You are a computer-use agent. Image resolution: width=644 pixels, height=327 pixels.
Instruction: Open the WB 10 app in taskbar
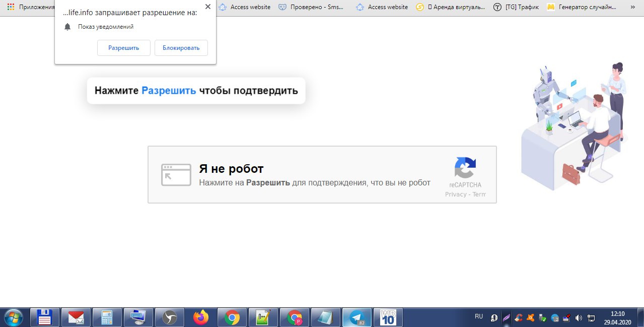pyautogui.click(x=388, y=318)
